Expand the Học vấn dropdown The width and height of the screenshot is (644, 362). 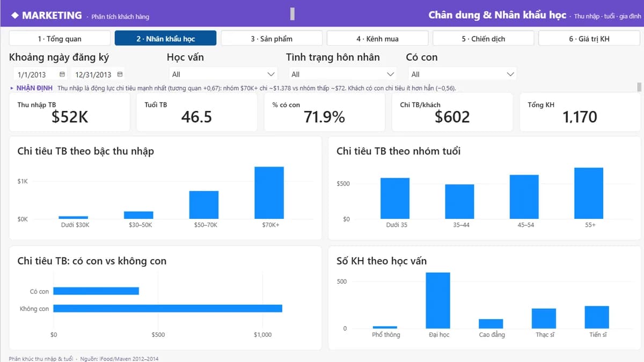270,74
